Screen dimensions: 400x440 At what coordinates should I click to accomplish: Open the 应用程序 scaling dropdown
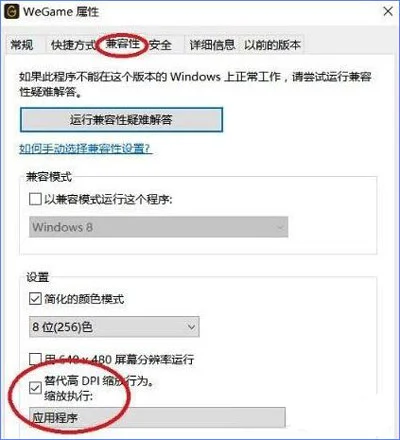tap(157, 417)
